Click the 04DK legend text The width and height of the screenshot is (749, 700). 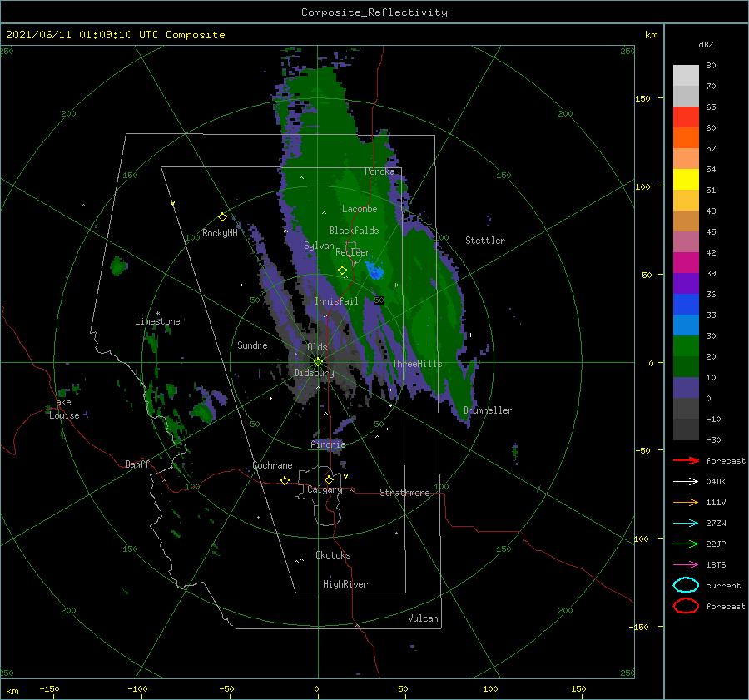click(716, 482)
